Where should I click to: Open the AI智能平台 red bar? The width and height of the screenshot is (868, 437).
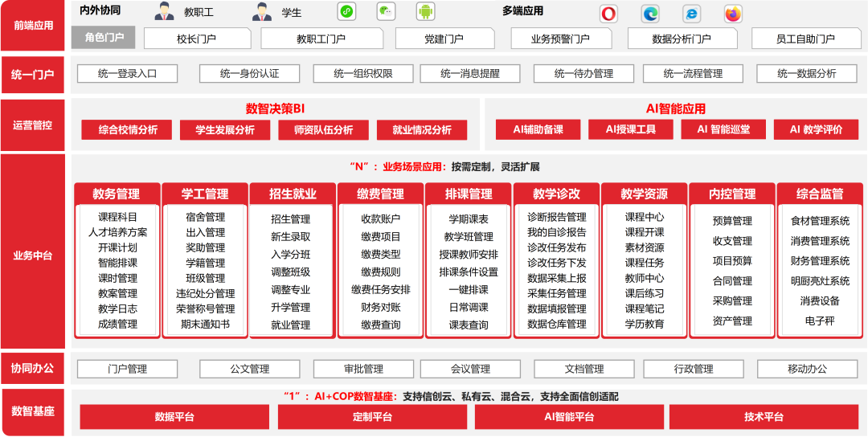point(569,417)
